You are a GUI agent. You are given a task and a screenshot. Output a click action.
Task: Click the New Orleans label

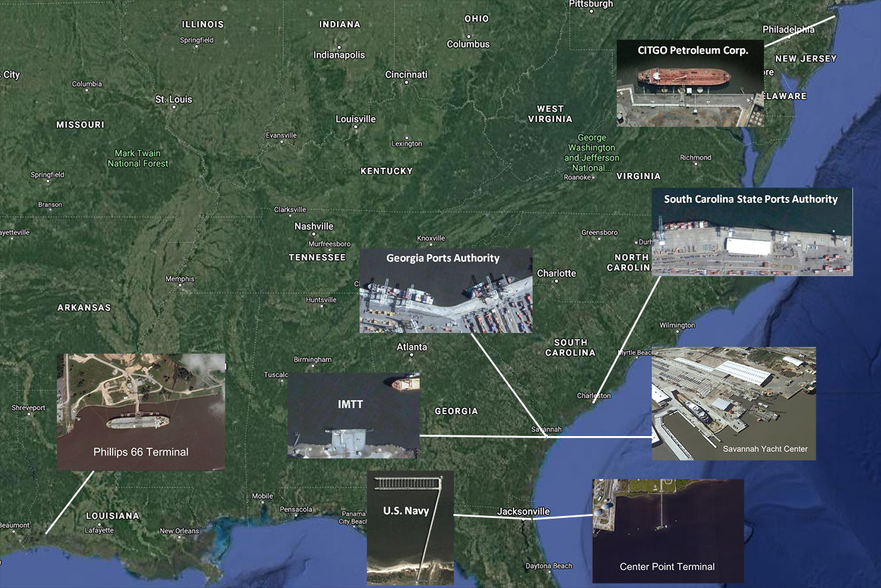[179, 531]
